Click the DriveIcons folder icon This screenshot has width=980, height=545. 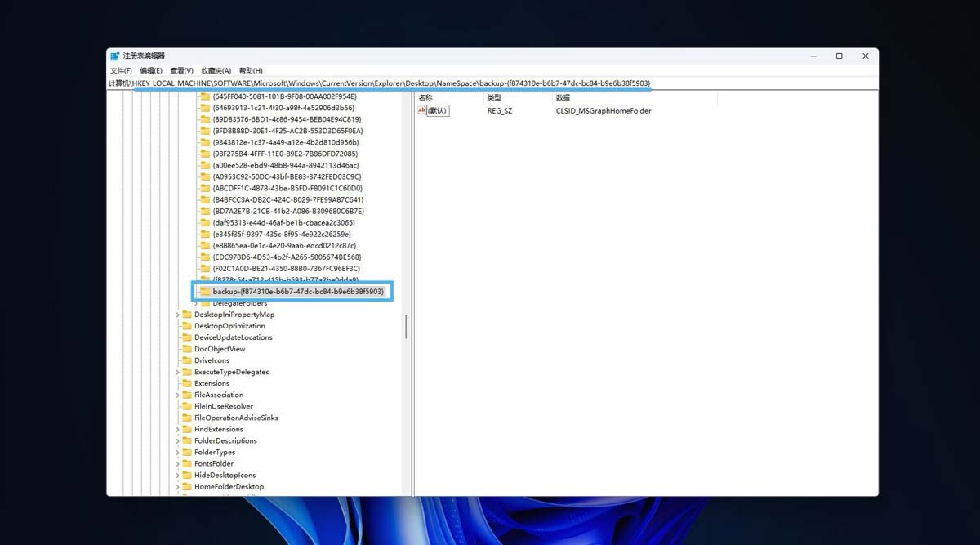(185, 360)
